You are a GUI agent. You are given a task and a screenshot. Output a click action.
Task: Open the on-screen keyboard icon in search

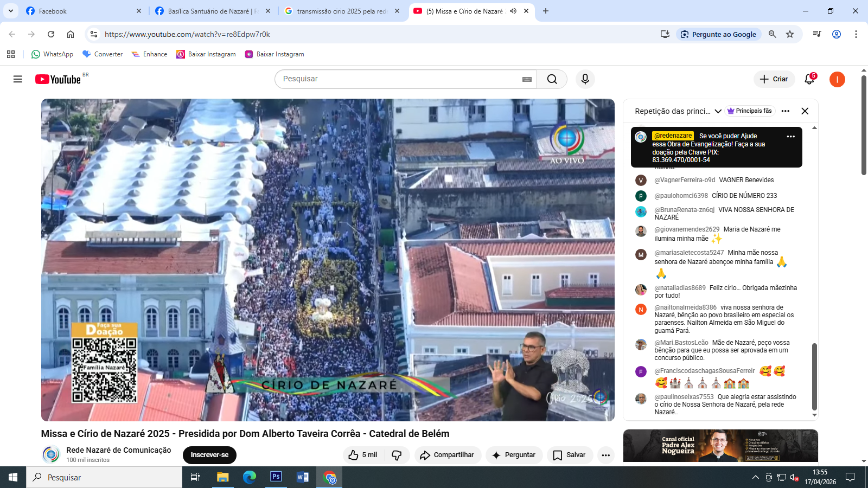click(527, 79)
